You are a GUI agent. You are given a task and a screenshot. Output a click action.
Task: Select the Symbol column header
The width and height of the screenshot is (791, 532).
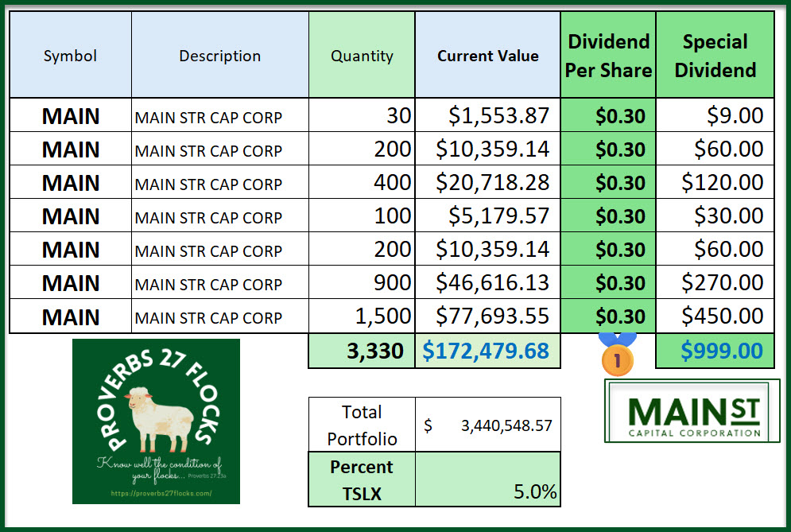tap(70, 56)
